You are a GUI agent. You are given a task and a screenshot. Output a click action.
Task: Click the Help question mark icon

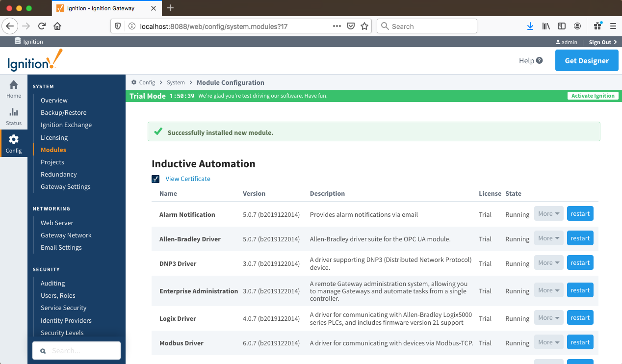click(540, 61)
